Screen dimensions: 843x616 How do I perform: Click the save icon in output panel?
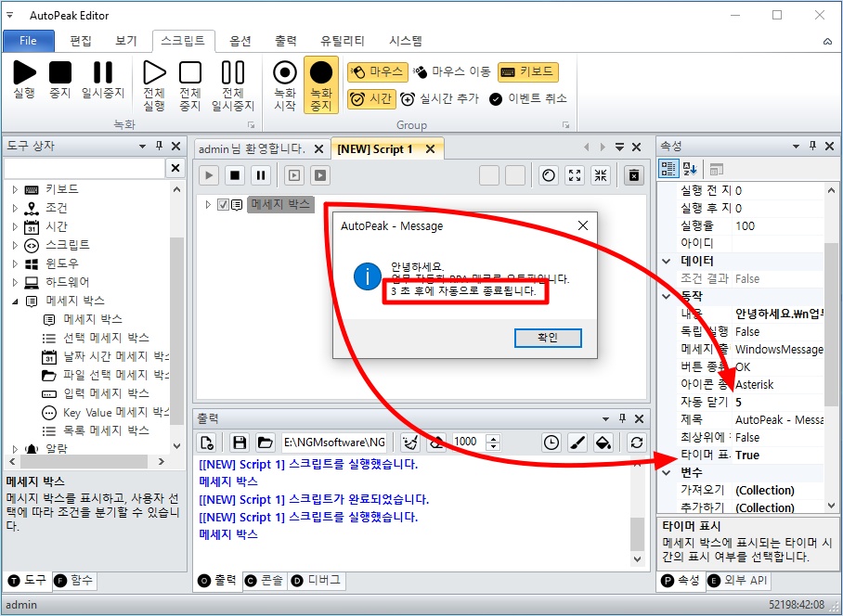click(x=240, y=443)
